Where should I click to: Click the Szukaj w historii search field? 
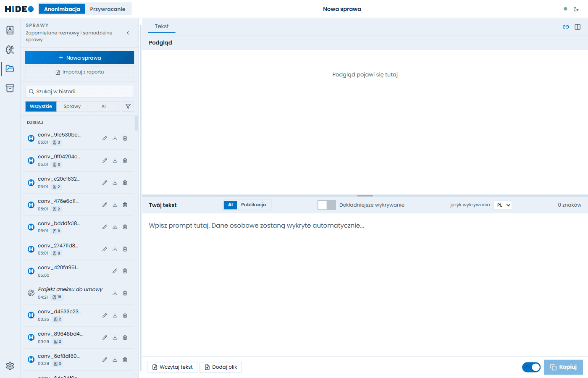pos(79,92)
